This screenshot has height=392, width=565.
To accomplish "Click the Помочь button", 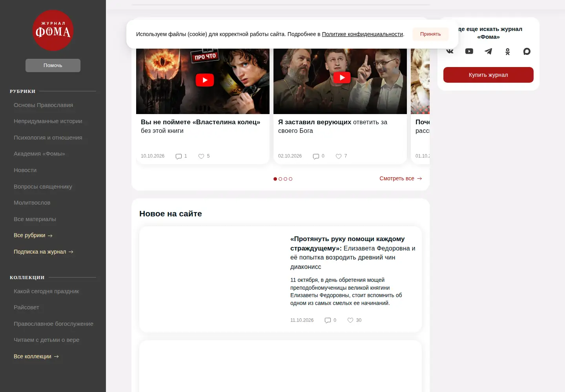I will [53, 65].
